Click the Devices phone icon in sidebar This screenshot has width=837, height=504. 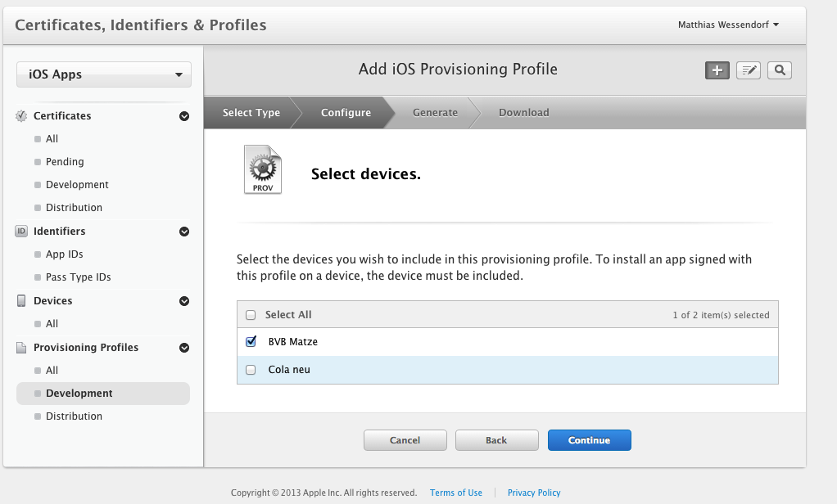[21, 301]
